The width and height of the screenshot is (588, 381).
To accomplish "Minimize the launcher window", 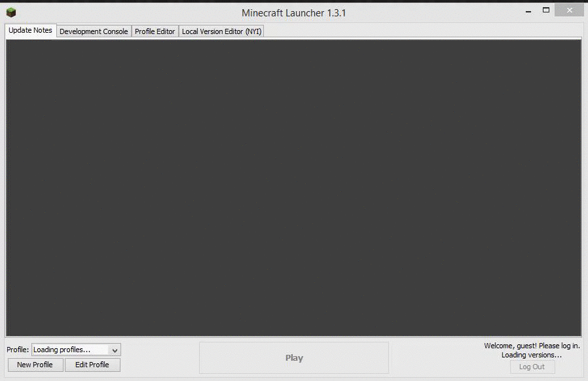I will tap(528, 11).
